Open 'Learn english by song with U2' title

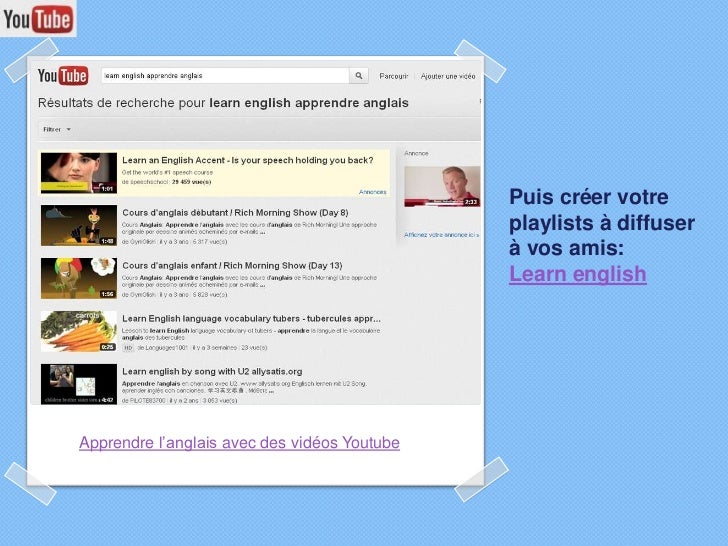pos(212,371)
